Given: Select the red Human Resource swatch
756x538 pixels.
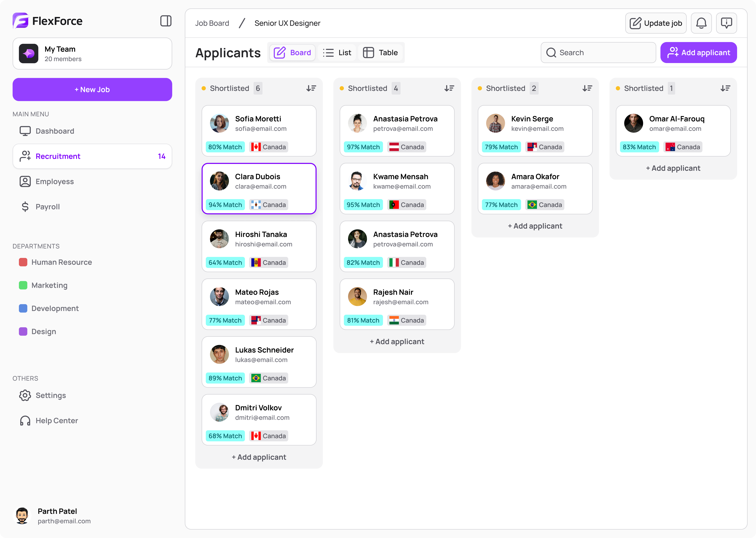Looking at the screenshot, I should click(23, 262).
